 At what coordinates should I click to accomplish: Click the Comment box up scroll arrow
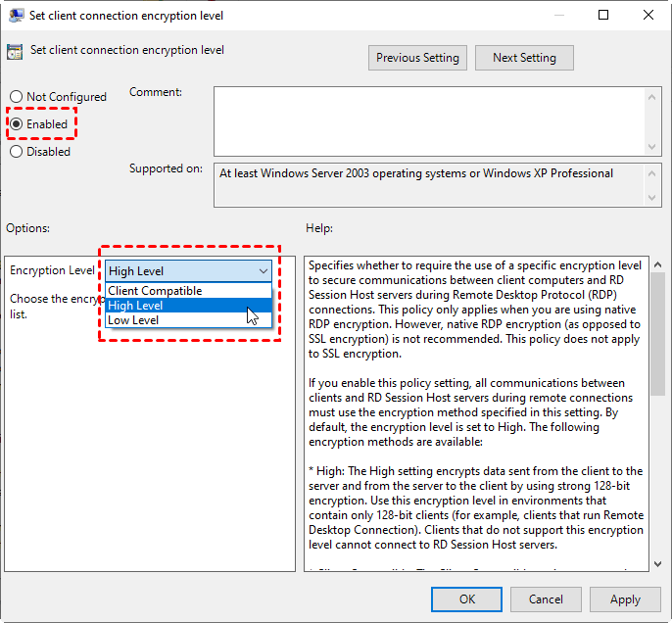click(x=651, y=97)
